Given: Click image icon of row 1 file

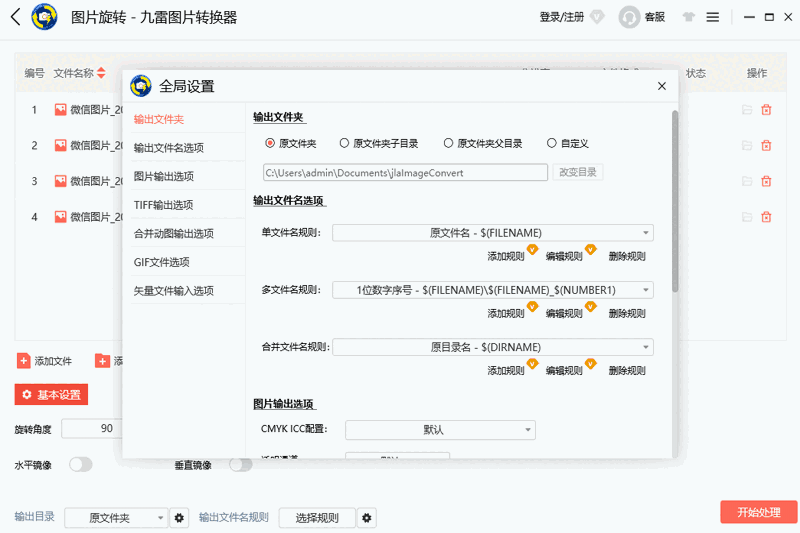Looking at the screenshot, I should pyautogui.click(x=61, y=110).
